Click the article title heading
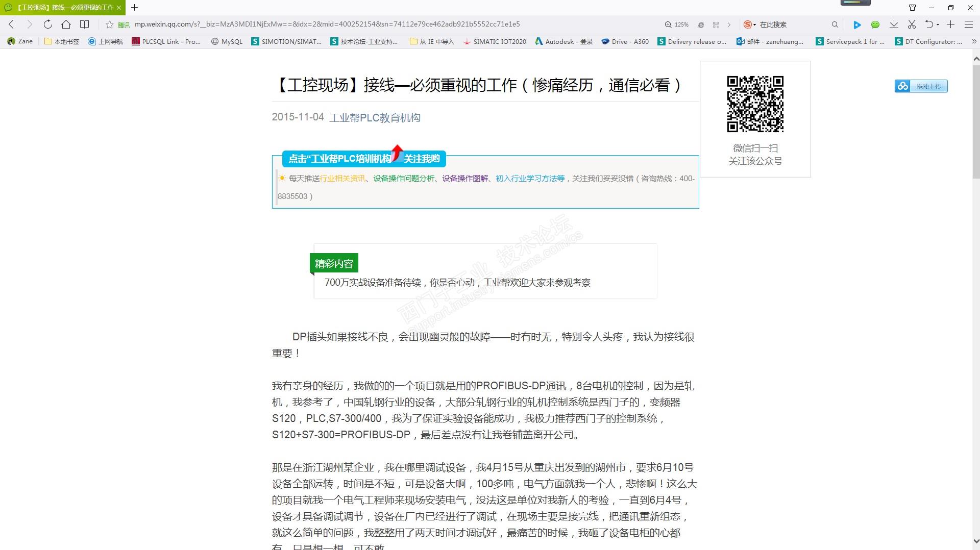Screen dimensions: 980x550 tap(479, 85)
